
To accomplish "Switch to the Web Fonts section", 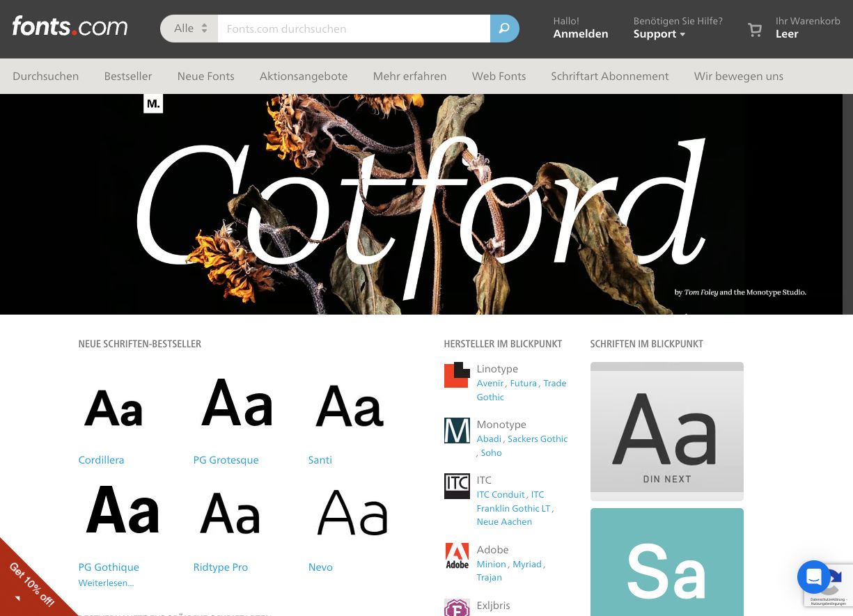I will 499,76.
